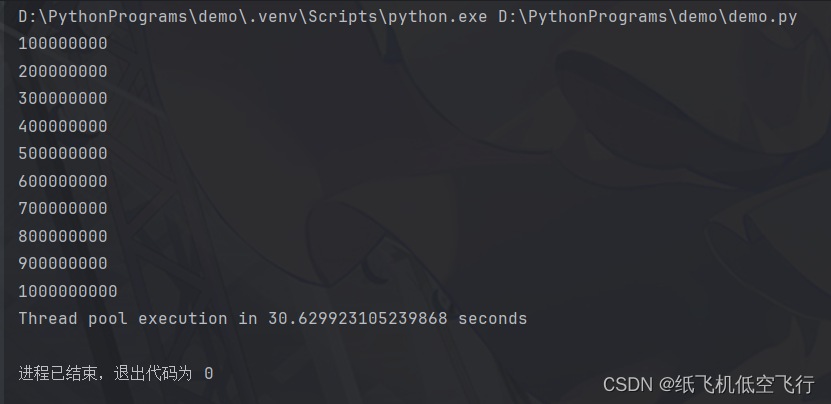
Task: Click the python.exe interpreter path
Action: [253, 17]
